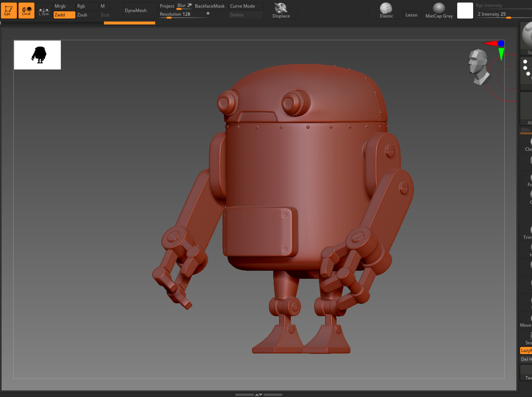Click the Delete label under Curve Mode
Viewport: 532px width, 397px height.
(x=246, y=15)
